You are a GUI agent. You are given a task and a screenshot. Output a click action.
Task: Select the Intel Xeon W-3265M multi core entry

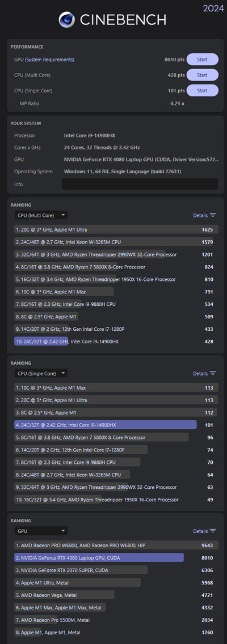116,242
